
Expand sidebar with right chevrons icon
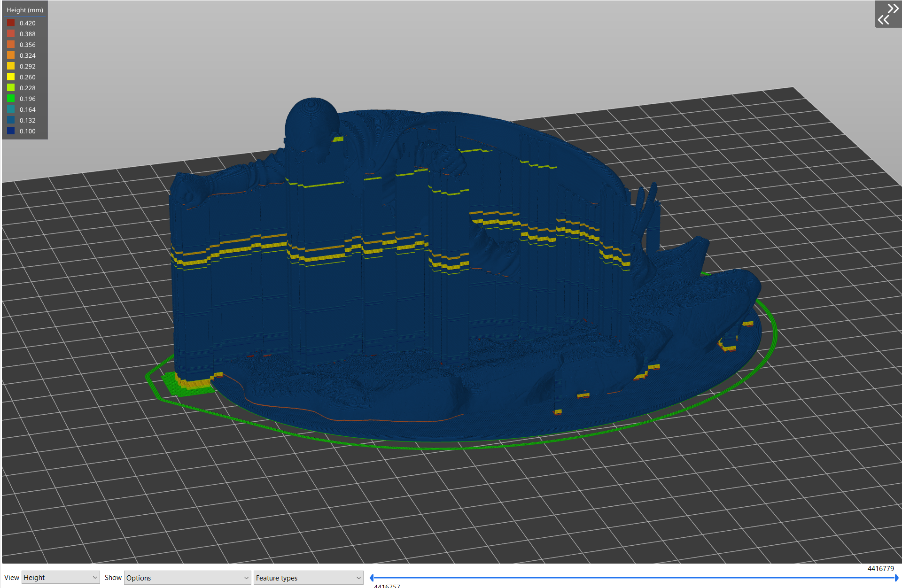click(x=893, y=8)
